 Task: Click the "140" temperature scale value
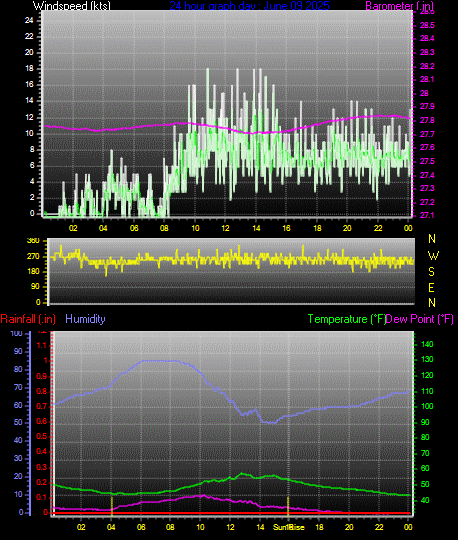point(427,344)
